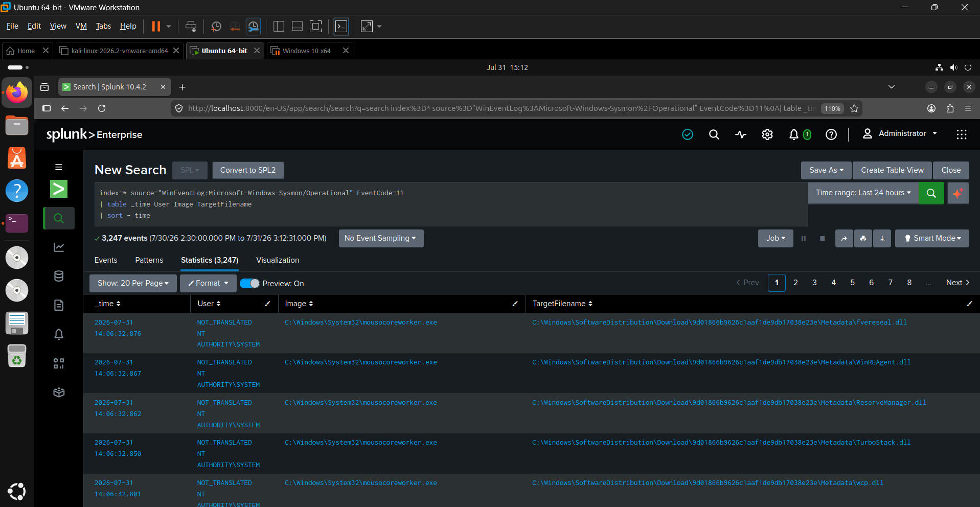Open the reports document icon in sidebar
The width and height of the screenshot is (980, 507).
[x=59, y=305]
